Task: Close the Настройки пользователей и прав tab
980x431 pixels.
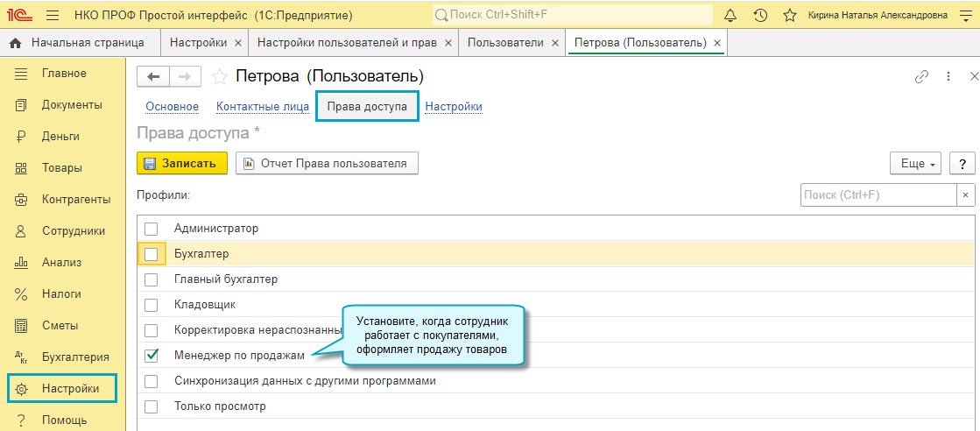Action: 448,43
